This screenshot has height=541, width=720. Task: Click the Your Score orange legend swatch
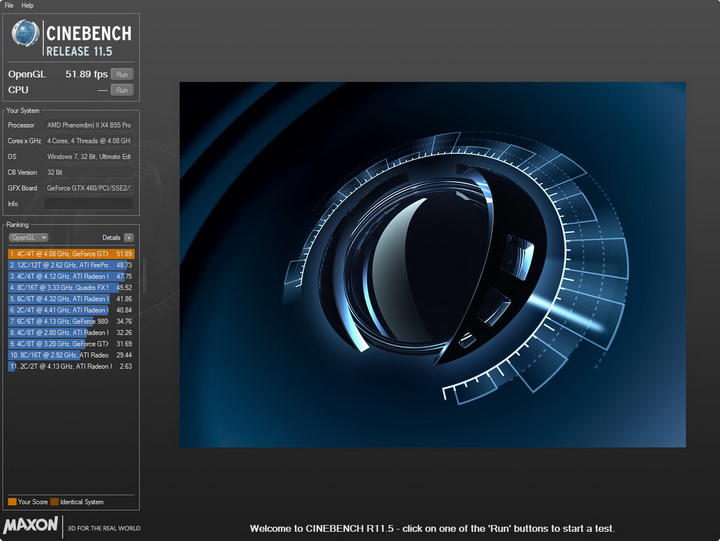(x=12, y=502)
